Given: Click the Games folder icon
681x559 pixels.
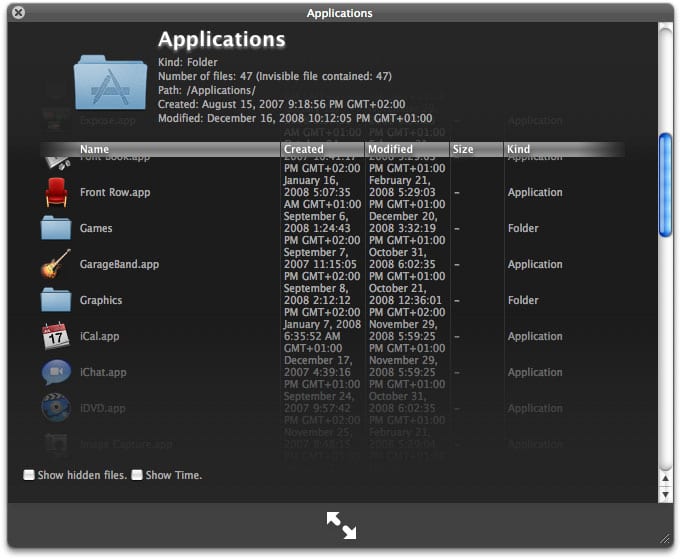Looking at the screenshot, I should point(56,228).
